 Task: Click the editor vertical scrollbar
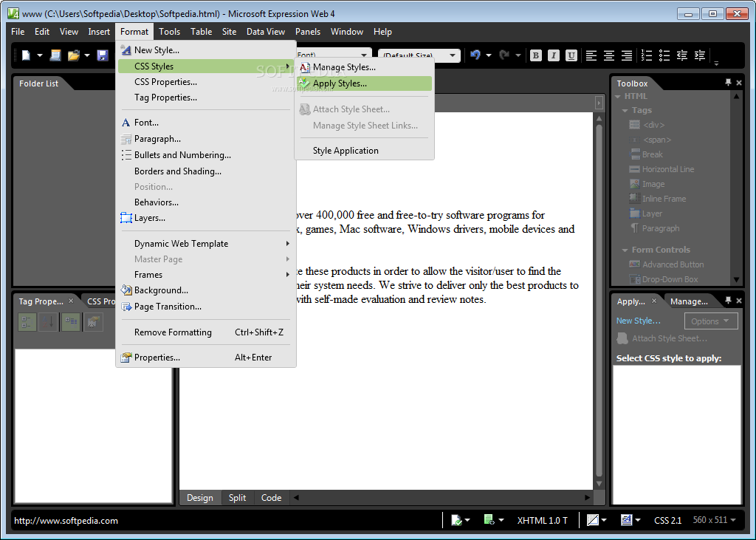[x=599, y=299]
